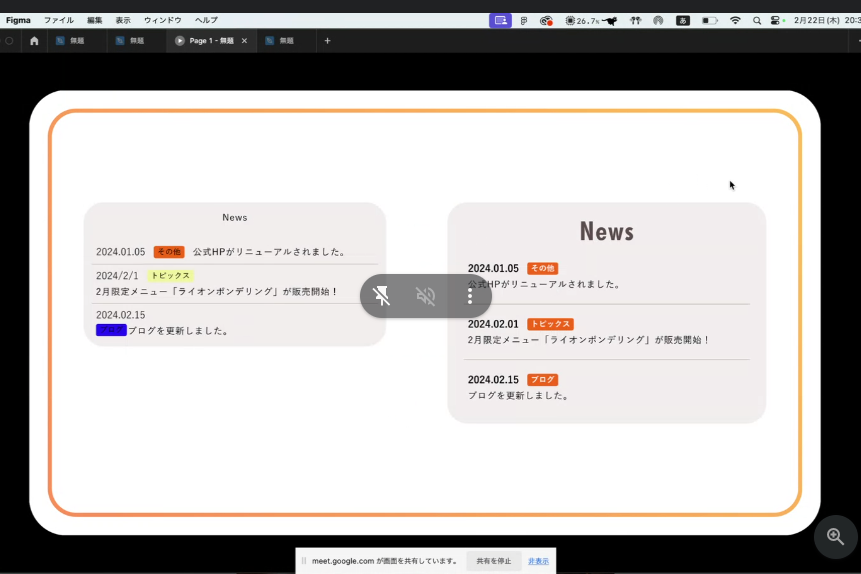The image size is (861, 574).
Task: Click the orange トピックス tag in right card
Action: [x=550, y=324]
